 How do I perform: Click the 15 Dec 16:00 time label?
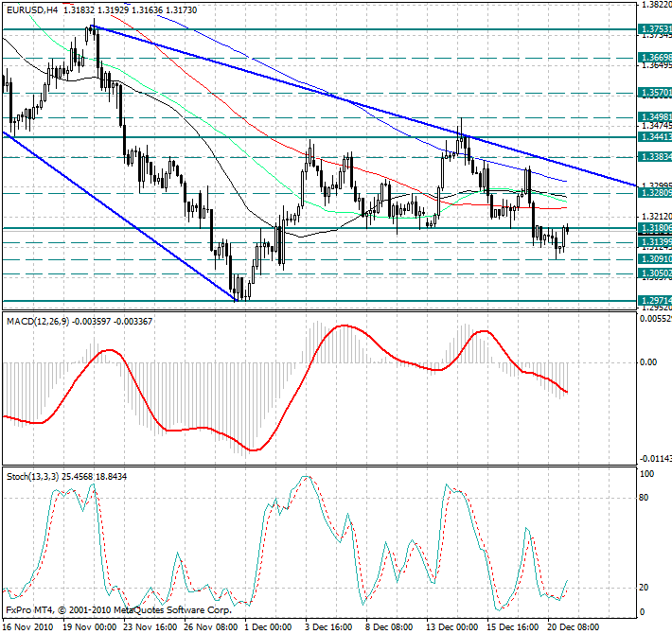513,627
